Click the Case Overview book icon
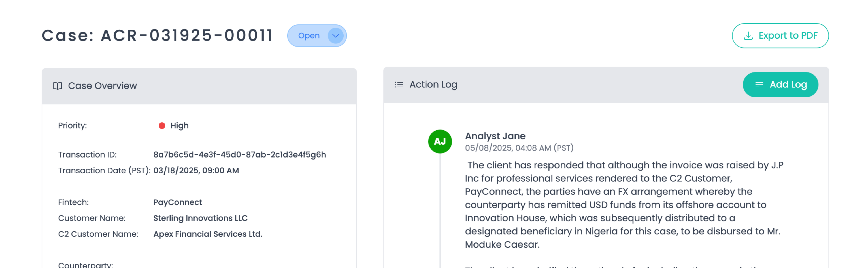The height and width of the screenshot is (268, 868). pyautogui.click(x=58, y=86)
